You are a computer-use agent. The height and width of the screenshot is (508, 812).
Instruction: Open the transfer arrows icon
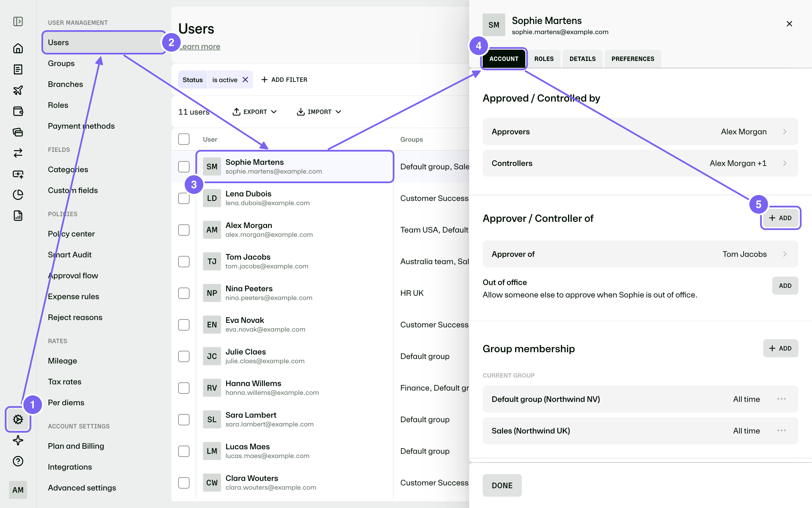(18, 153)
